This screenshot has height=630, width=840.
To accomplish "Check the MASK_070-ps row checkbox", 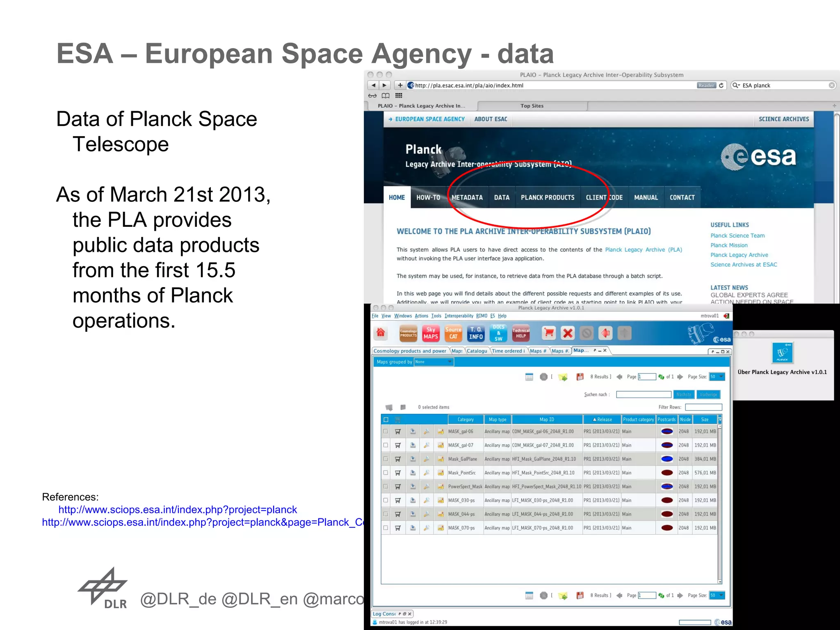I will coord(386,528).
